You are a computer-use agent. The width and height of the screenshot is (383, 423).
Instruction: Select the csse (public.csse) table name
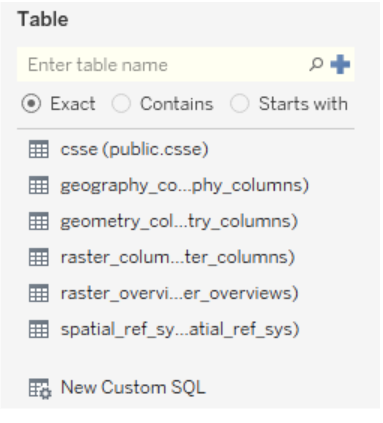coord(134,149)
